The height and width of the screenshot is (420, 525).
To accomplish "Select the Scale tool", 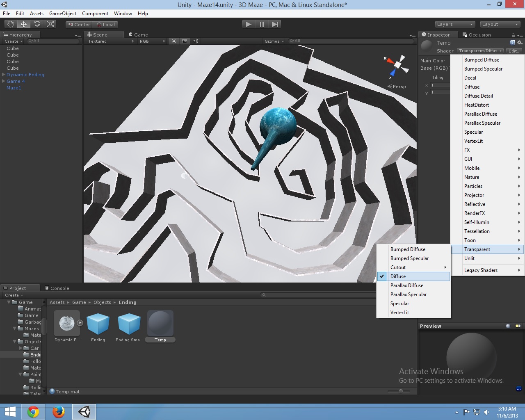I will pyautogui.click(x=50, y=24).
